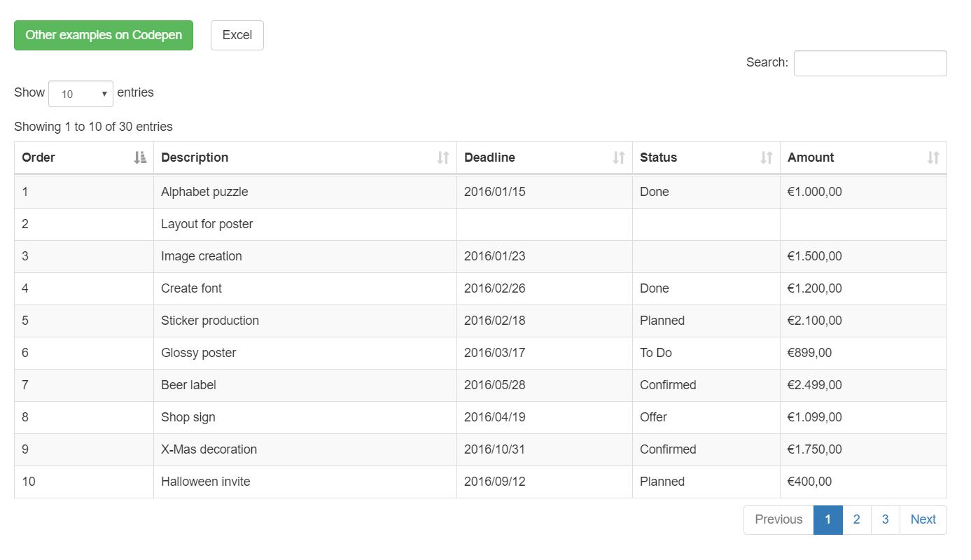Click the Order column header
The image size is (971, 560).
(39, 157)
